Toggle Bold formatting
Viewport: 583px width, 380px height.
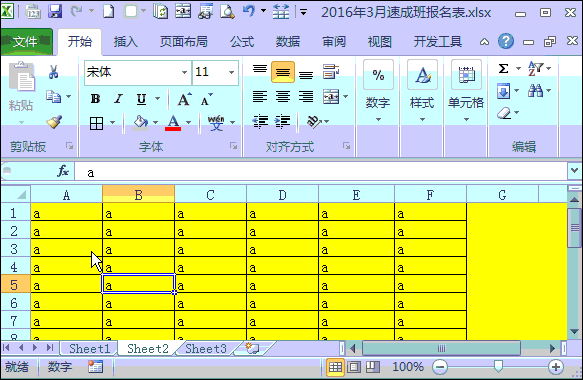(x=95, y=99)
